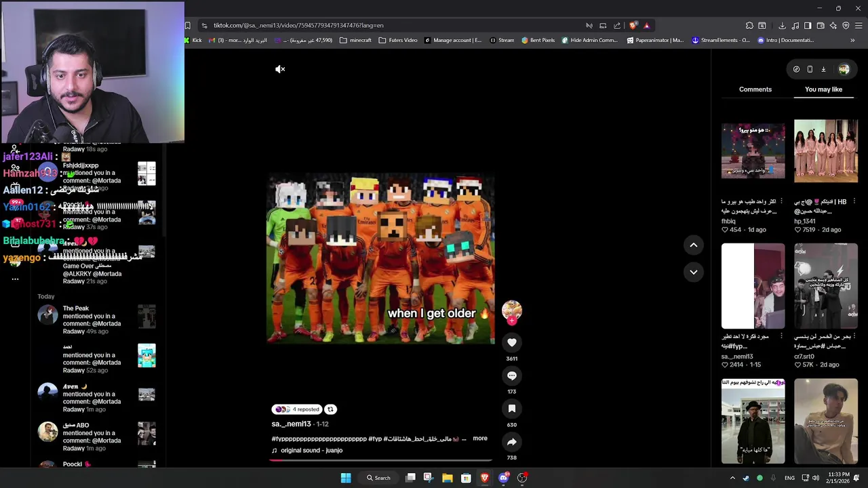
Task: Open the ABO mention notification
Action: 96,436
